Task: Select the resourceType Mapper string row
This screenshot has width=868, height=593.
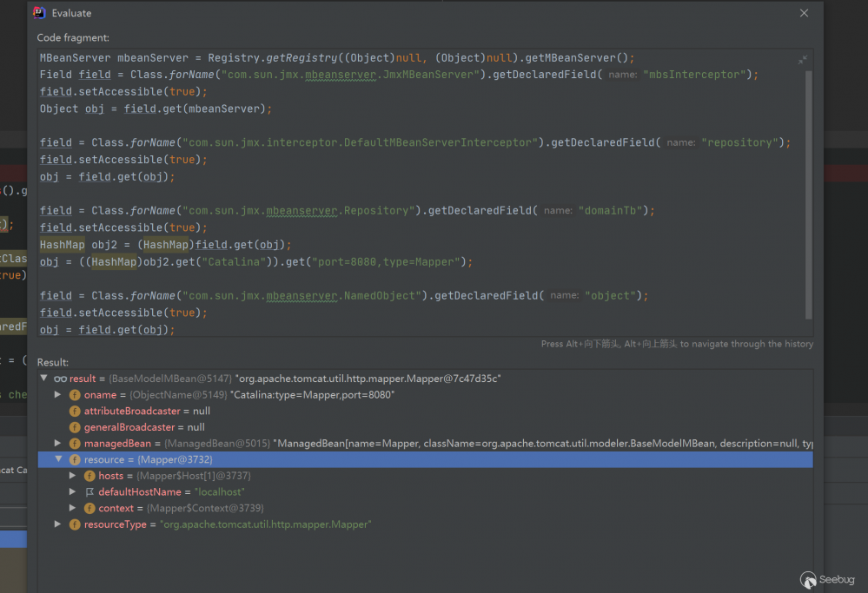Action: click(425, 524)
